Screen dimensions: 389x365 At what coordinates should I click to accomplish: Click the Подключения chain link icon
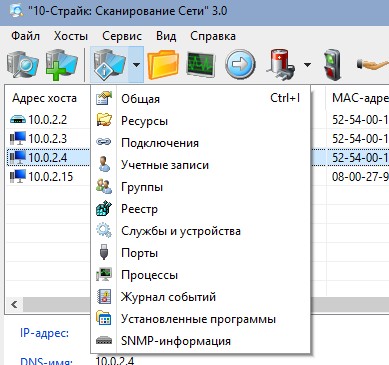tap(104, 142)
